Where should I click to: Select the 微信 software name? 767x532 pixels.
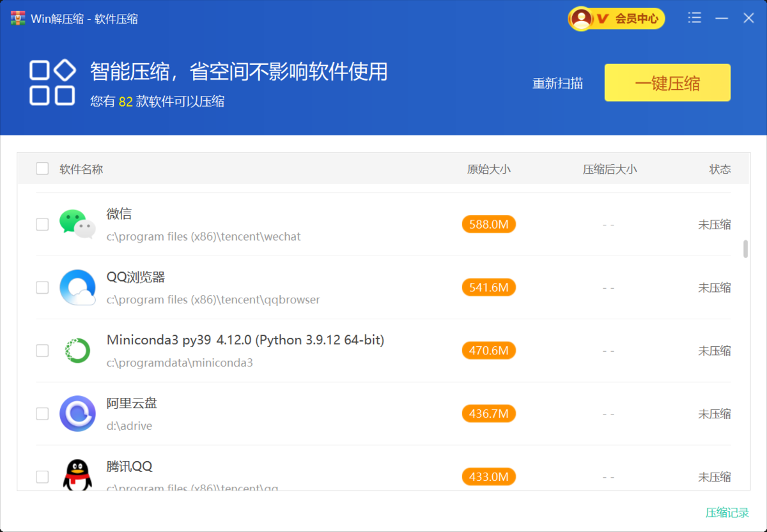[x=120, y=214]
